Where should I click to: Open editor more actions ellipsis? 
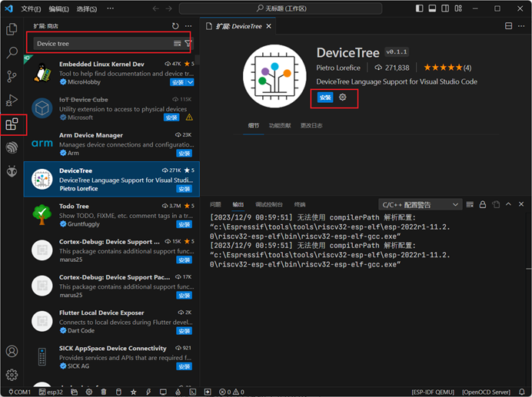521,26
